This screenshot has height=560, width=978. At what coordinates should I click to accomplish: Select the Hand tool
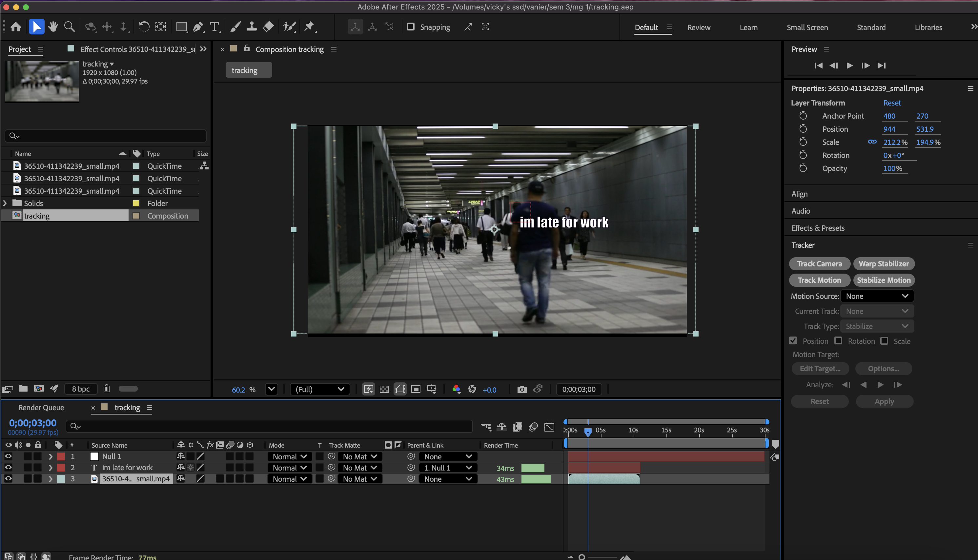[x=53, y=27]
